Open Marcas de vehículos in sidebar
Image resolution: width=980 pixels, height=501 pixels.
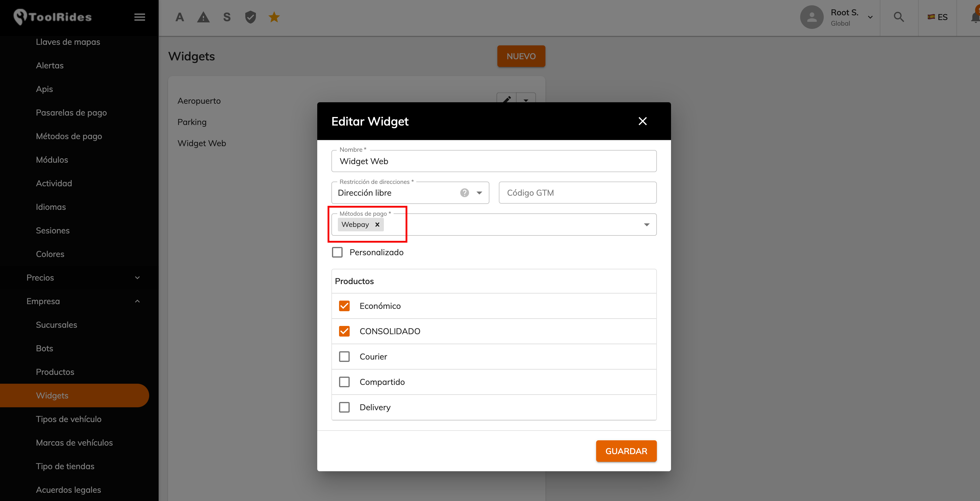(75, 443)
